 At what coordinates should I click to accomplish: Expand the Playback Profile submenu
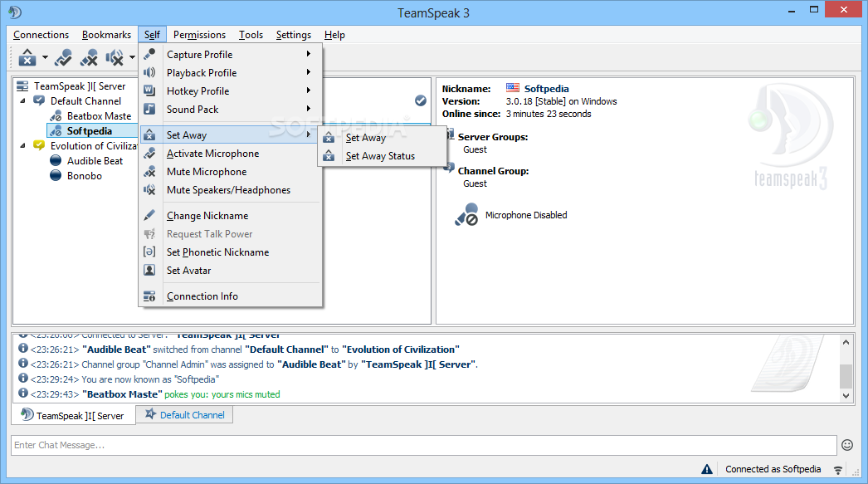point(231,72)
